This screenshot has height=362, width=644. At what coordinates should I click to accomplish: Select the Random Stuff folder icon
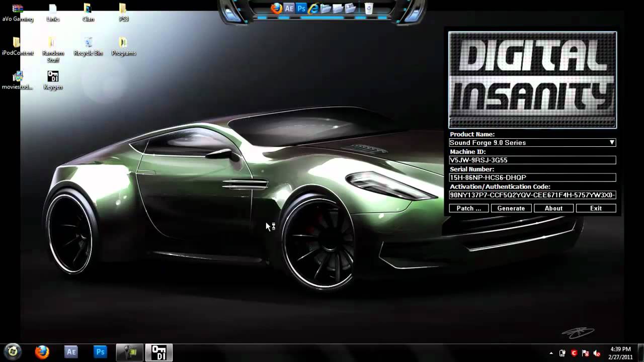(x=53, y=50)
